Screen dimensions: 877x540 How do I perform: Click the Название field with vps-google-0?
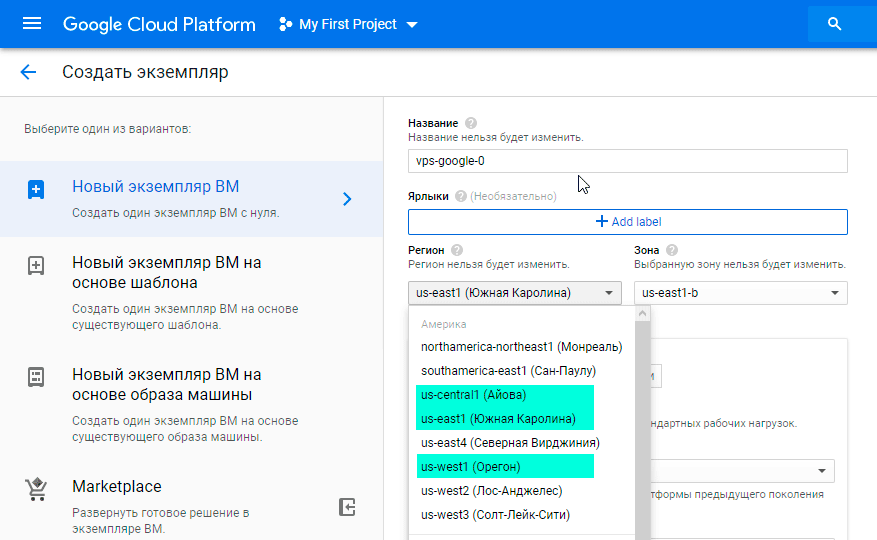click(627, 161)
